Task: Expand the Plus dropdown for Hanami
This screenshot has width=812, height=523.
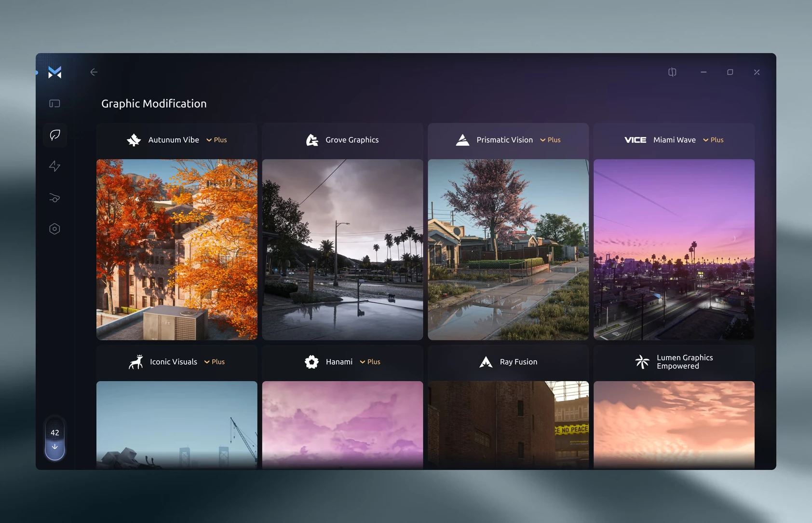Action: tap(370, 362)
